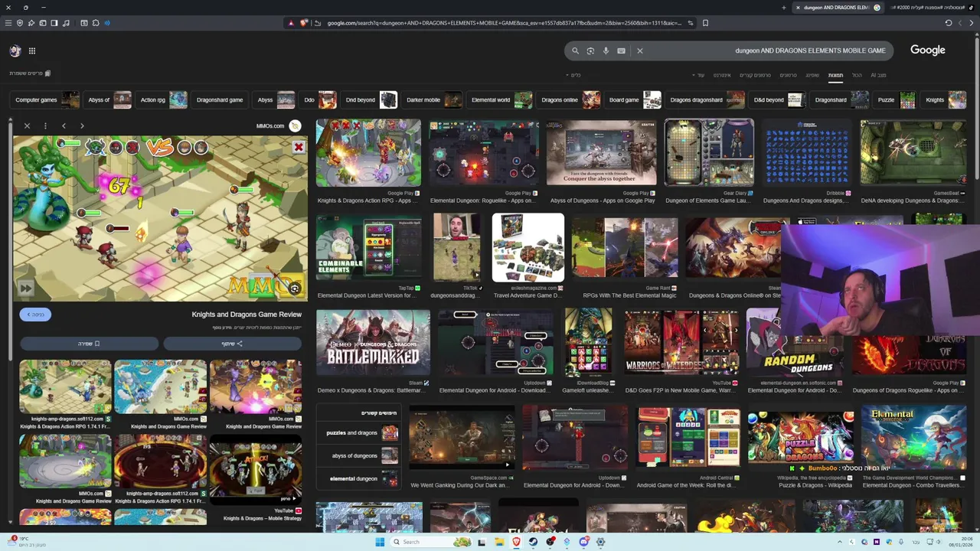Switch to the הכל (All) results tab
The height and width of the screenshot is (551, 980).
[857, 75]
